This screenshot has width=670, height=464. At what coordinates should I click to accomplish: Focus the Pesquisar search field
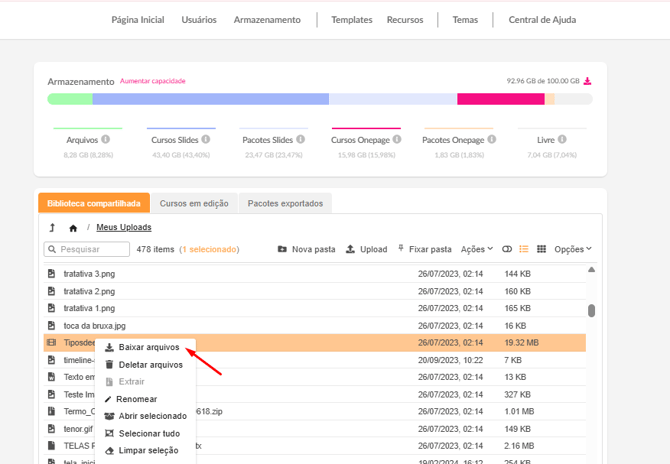[x=86, y=249]
